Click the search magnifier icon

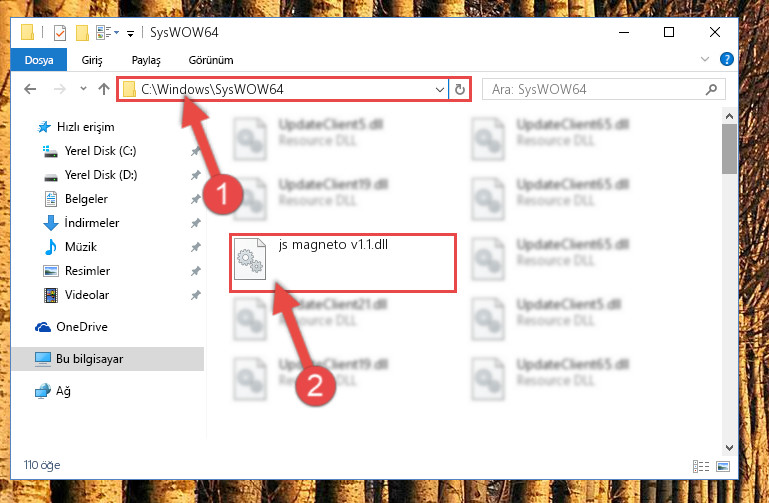(711, 89)
